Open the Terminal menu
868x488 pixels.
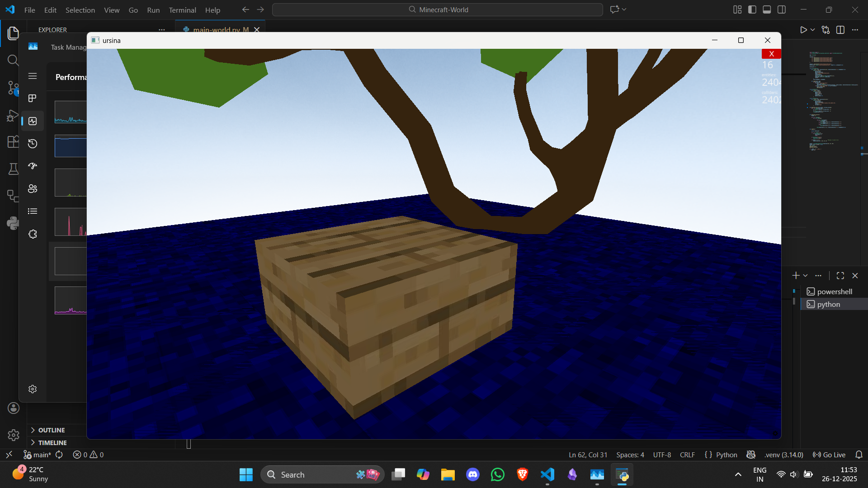(x=182, y=10)
